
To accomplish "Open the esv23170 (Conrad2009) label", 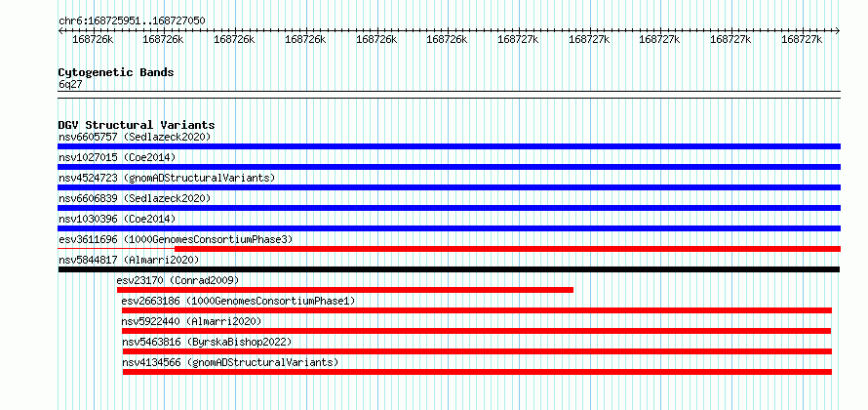I will pyautogui.click(x=178, y=280).
